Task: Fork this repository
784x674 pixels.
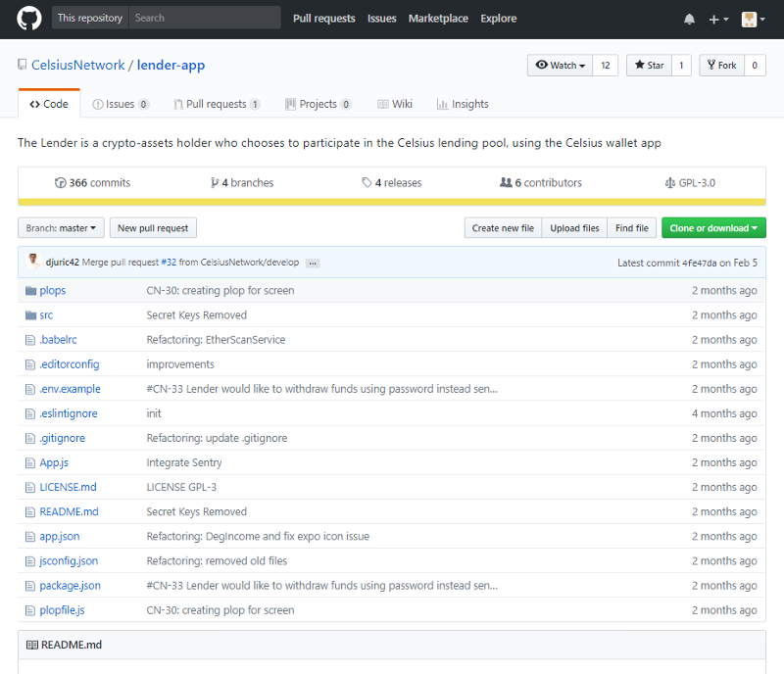Action: pyautogui.click(x=721, y=66)
